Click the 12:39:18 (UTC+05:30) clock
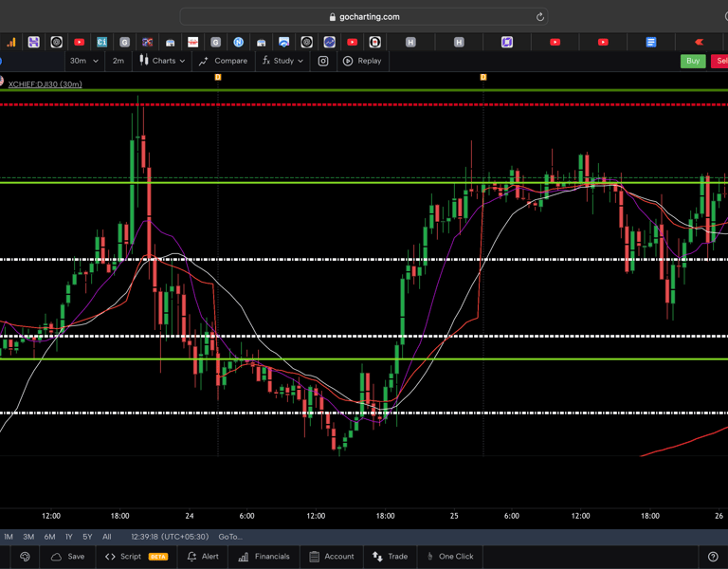This screenshot has width=728, height=569. pos(170,537)
